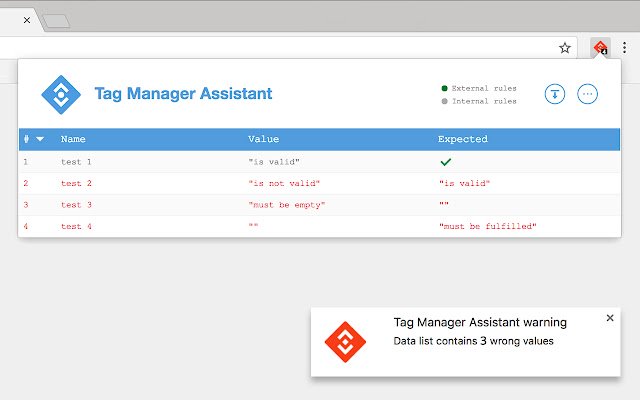Image resolution: width=640 pixels, height=400 pixels.
Task: Click row number 2
Action: coord(26,184)
